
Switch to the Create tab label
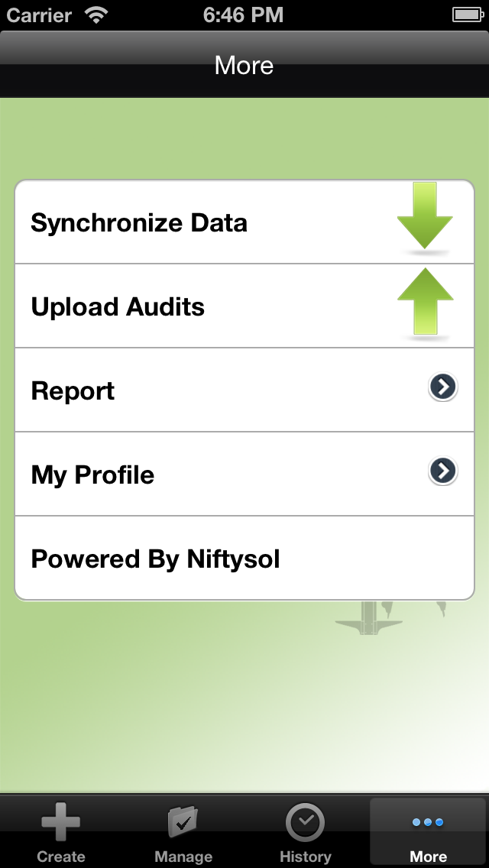[x=61, y=857]
